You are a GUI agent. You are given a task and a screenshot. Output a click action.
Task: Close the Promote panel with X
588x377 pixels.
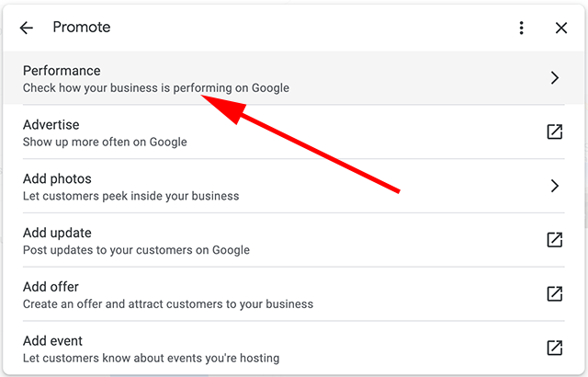click(x=561, y=28)
